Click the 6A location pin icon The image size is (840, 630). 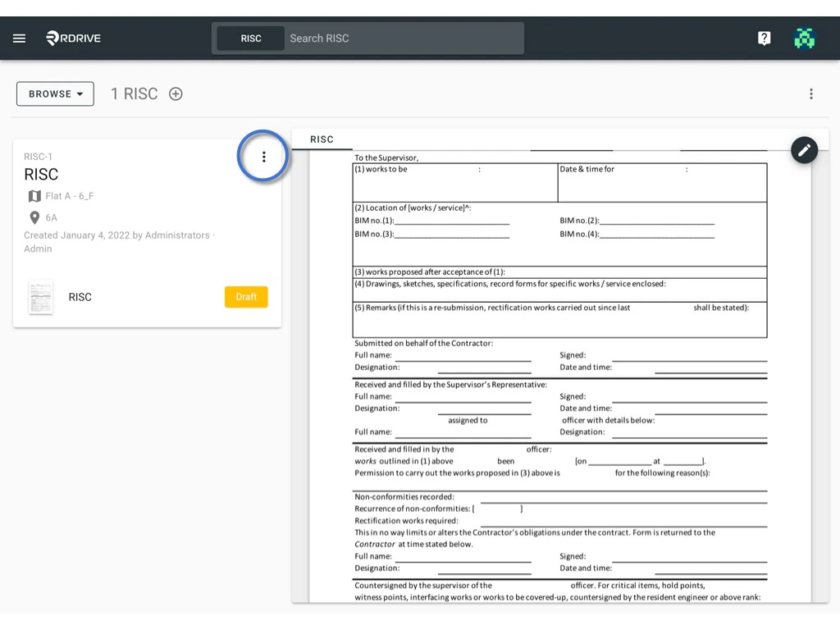click(34, 217)
